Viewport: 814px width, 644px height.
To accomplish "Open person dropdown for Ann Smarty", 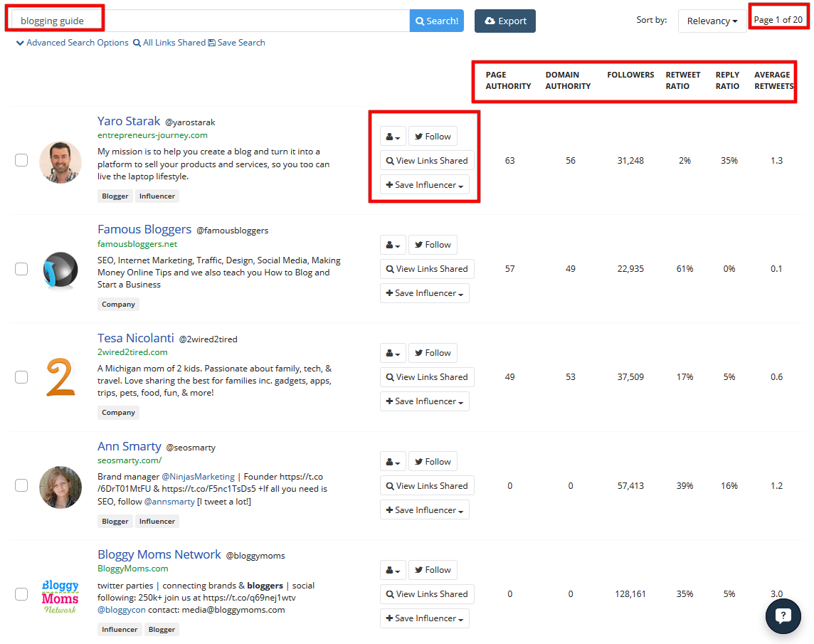I will [393, 462].
